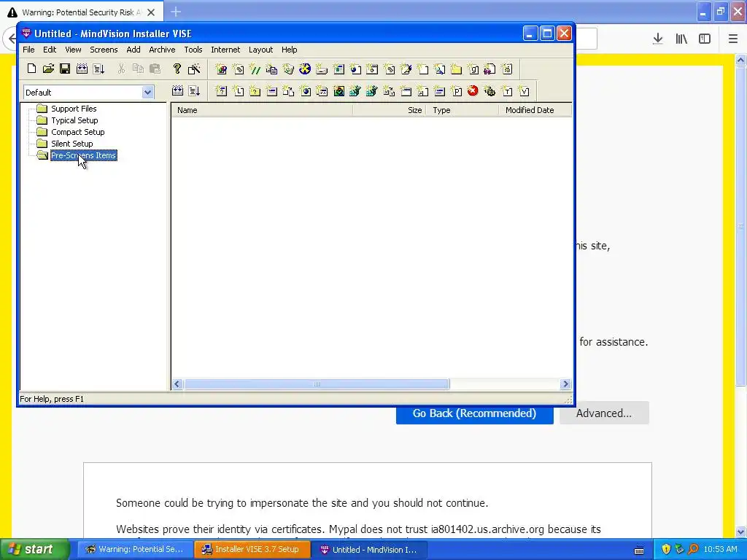
Task: Open the View menu
Action: 73,50
